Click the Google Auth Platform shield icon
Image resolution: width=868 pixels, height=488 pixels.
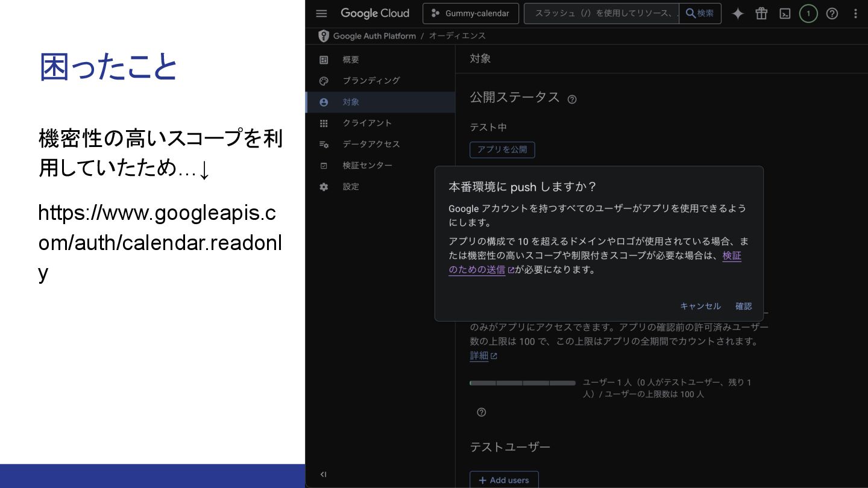tap(324, 36)
